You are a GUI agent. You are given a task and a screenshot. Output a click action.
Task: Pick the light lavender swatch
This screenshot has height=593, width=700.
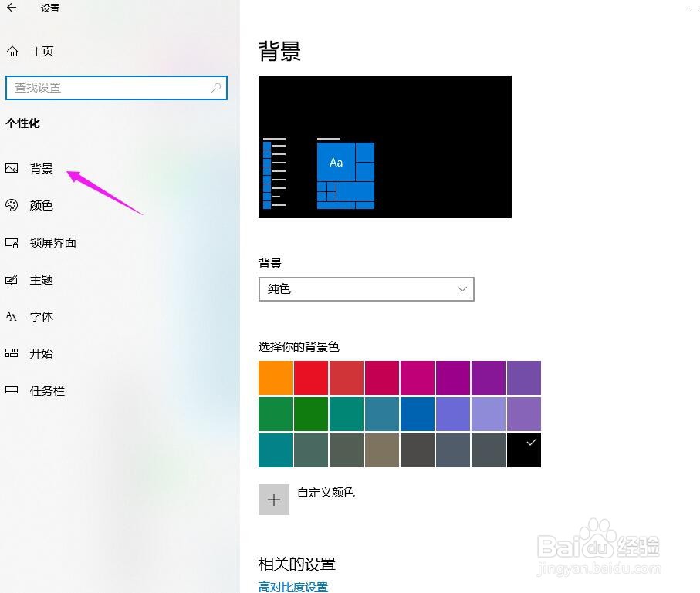(489, 414)
